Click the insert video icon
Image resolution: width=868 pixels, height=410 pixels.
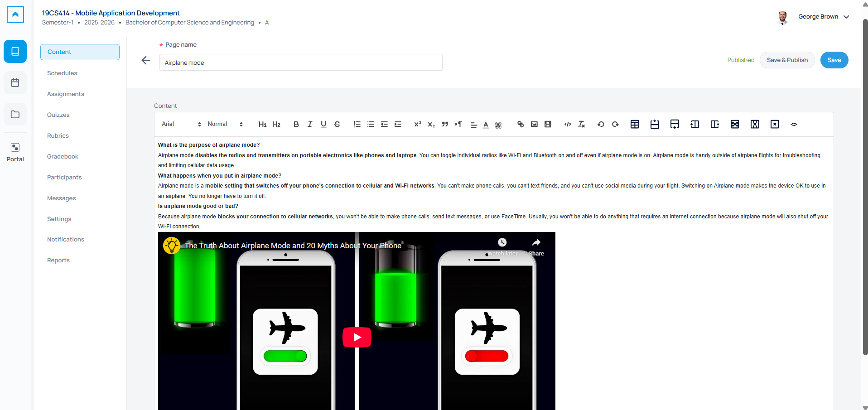tap(548, 124)
